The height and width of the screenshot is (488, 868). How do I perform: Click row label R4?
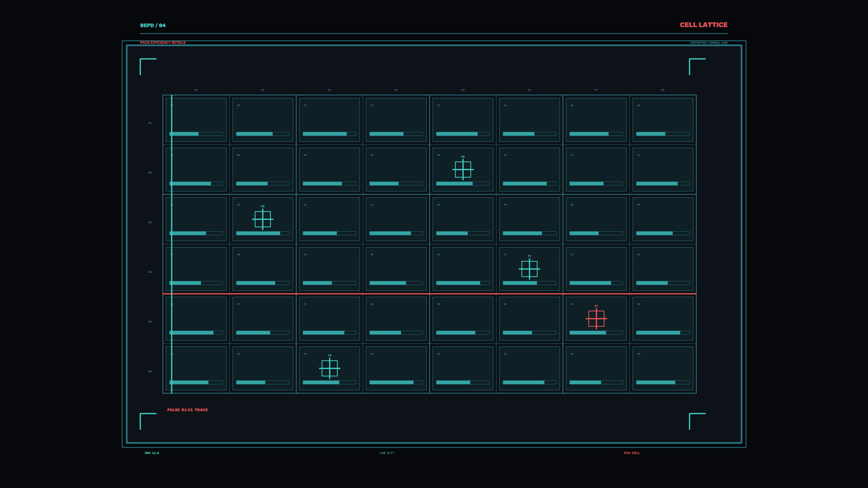click(x=150, y=272)
